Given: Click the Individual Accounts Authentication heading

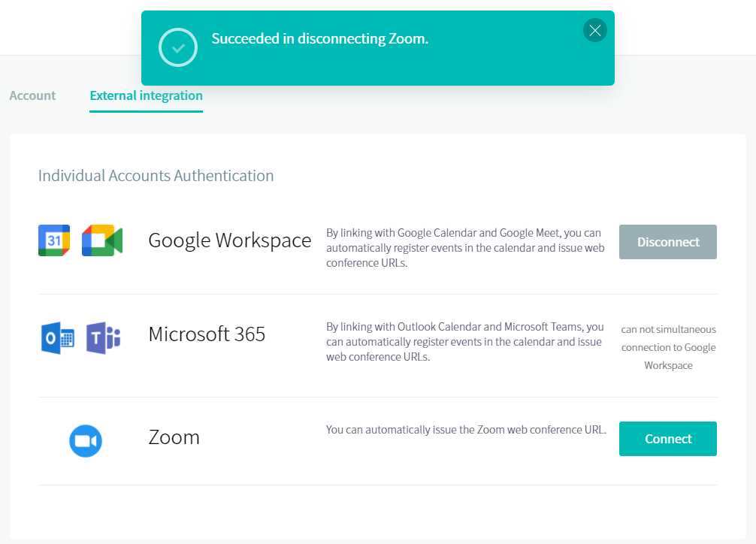Looking at the screenshot, I should [156, 176].
